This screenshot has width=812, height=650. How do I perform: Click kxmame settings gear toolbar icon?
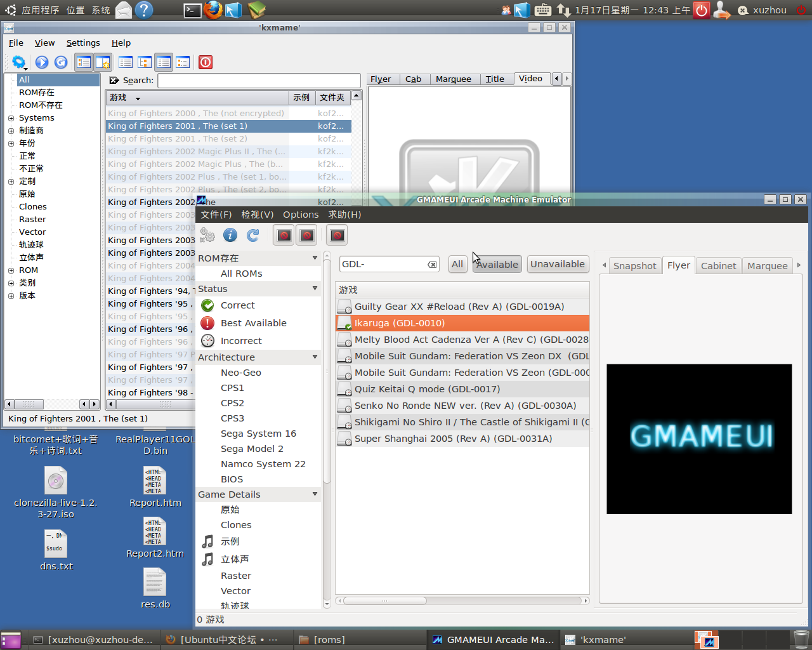coord(19,62)
